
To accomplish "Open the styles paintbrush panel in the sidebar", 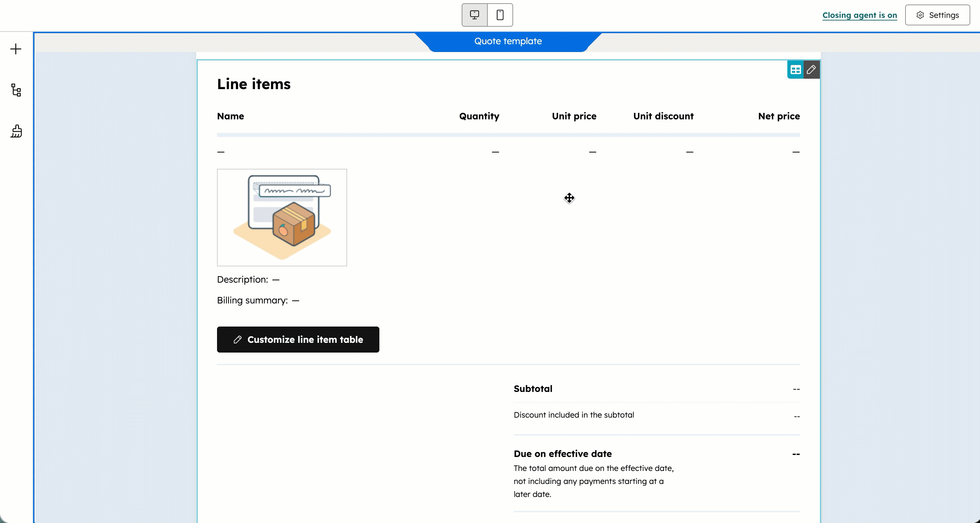I will [16, 131].
